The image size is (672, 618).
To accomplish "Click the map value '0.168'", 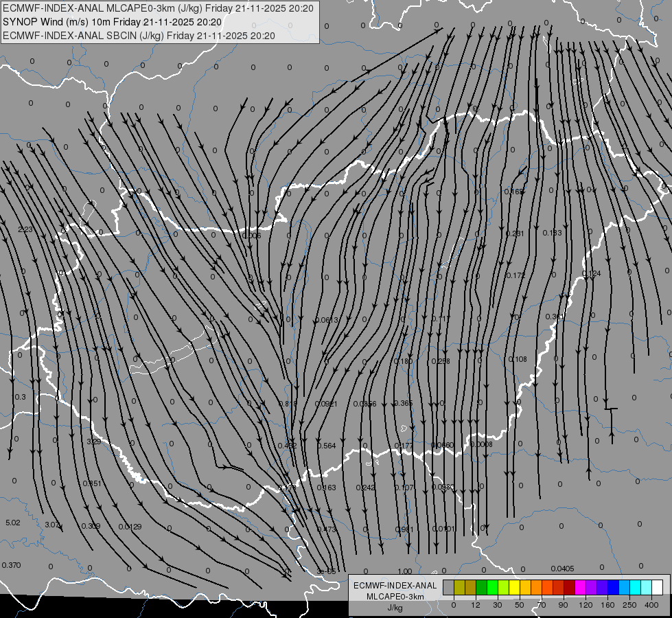I will [514, 192].
